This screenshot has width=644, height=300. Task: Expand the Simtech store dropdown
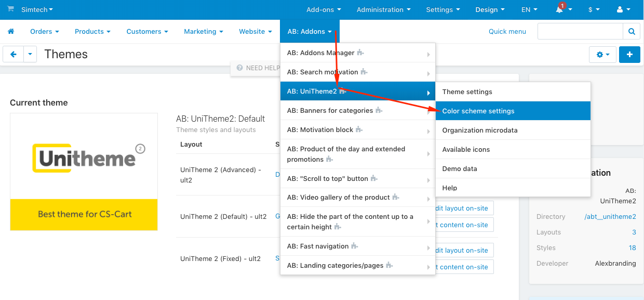point(37,9)
